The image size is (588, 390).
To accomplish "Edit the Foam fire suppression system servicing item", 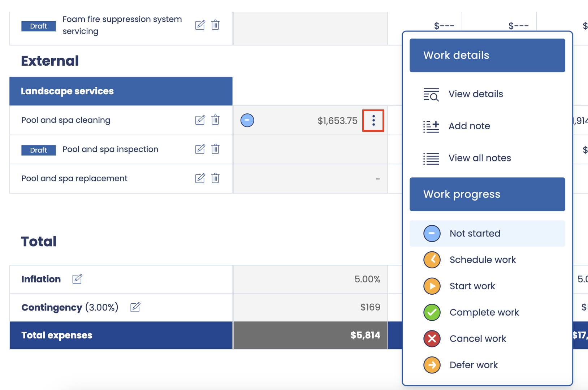I will (x=200, y=25).
